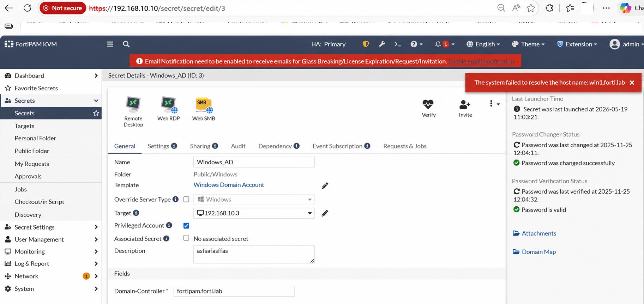Viewport: 644px width, 304px height.
Task: Toggle the Associated Secret checkbox
Action: pos(186,238)
